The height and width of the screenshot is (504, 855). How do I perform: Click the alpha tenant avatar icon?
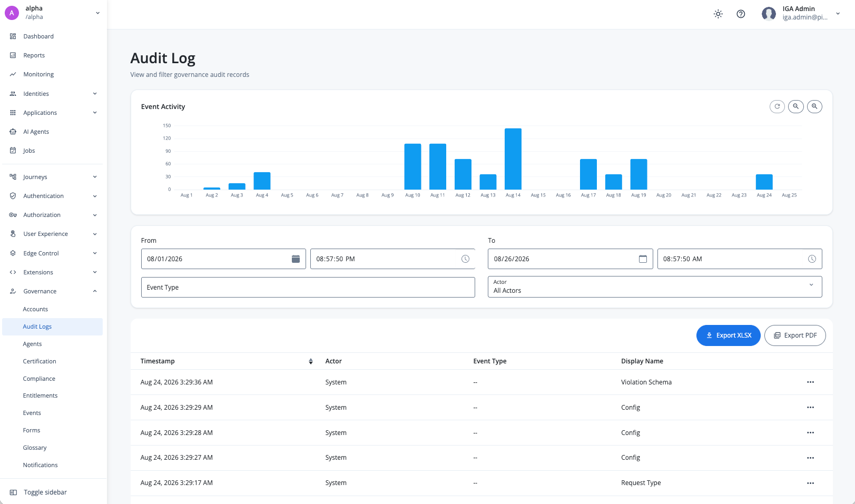[x=12, y=13]
